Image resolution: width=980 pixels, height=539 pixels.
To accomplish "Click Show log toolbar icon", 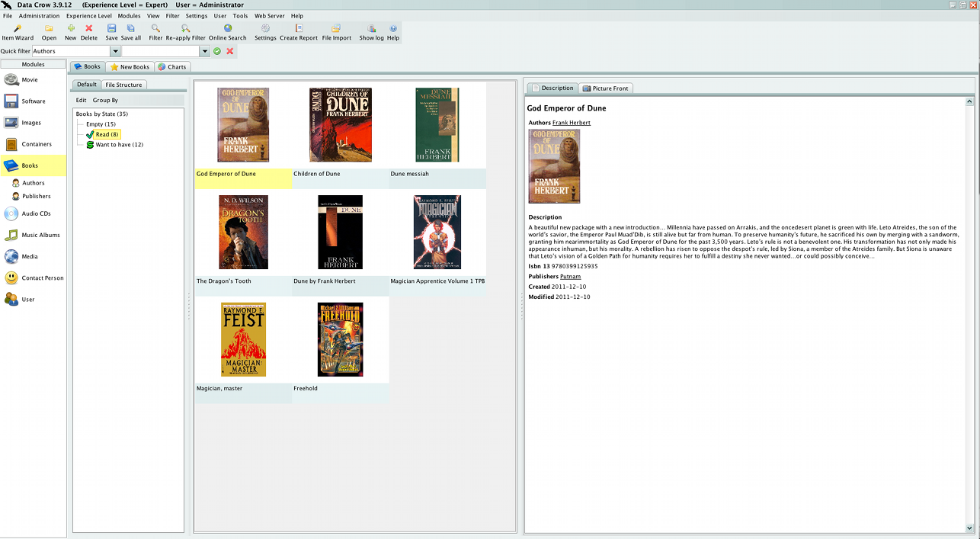I will point(372,32).
